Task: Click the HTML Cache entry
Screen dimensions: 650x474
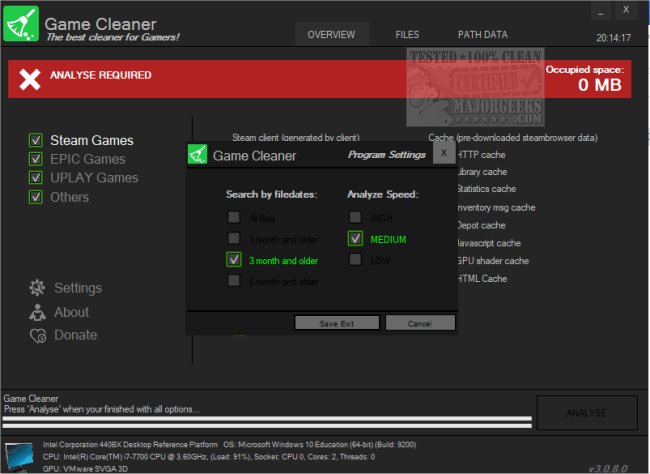Action: (482, 279)
